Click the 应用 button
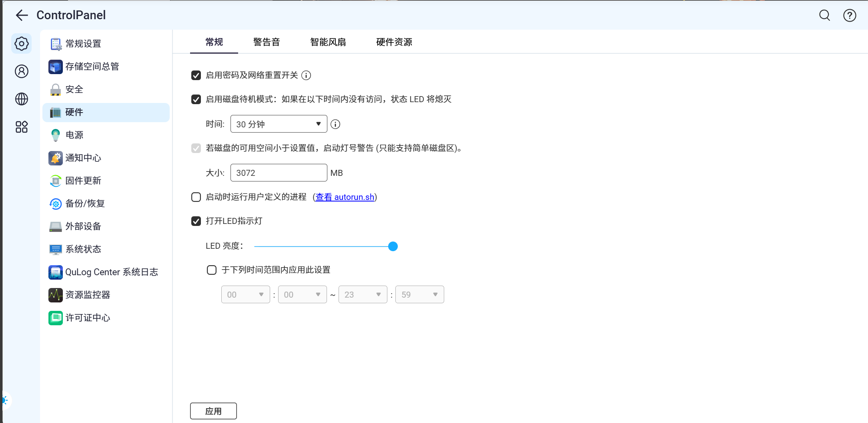The image size is (868, 423). tap(213, 411)
